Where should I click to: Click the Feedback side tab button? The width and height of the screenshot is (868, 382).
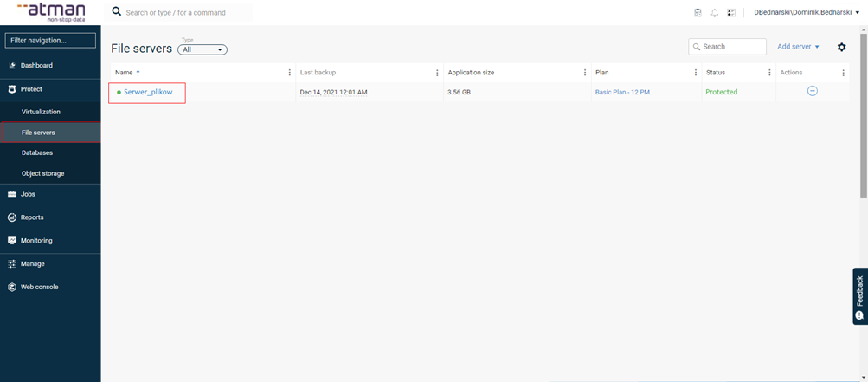[x=859, y=295]
